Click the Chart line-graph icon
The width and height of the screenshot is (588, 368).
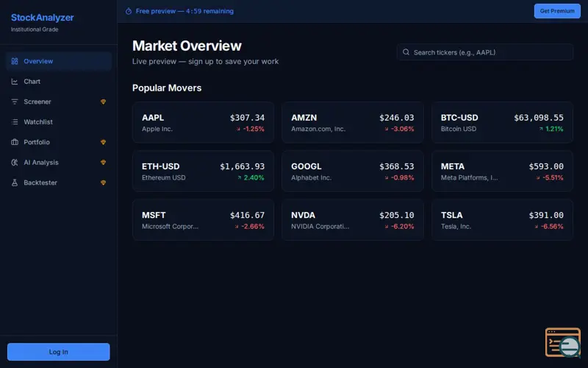[15, 82]
